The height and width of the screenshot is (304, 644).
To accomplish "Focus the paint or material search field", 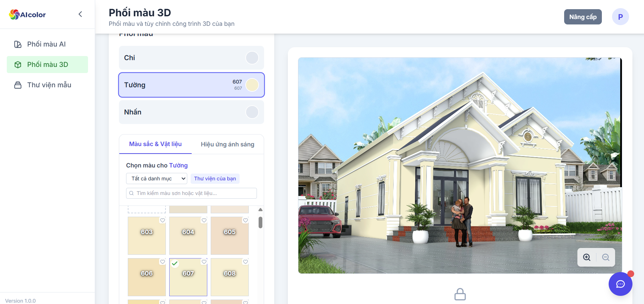I will [x=191, y=193].
